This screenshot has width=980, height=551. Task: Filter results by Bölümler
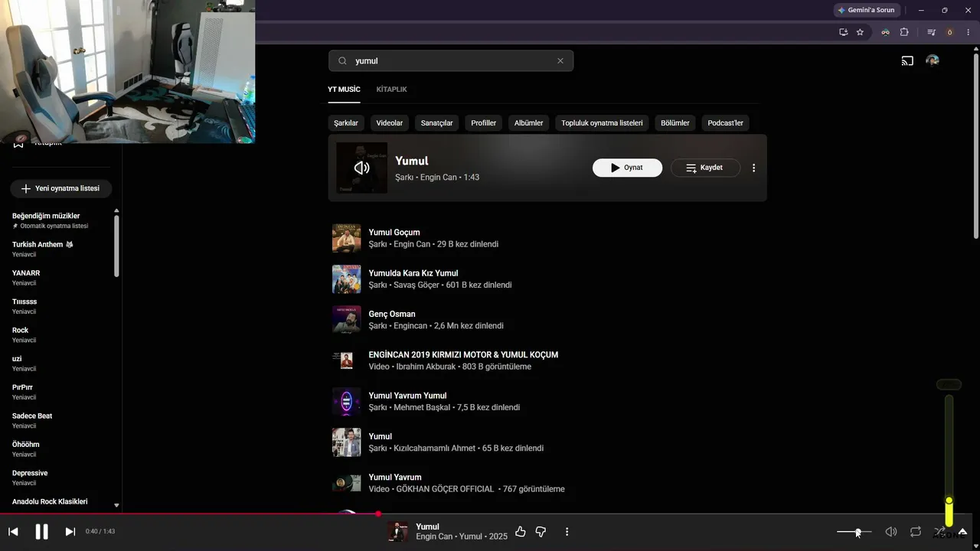tap(675, 123)
